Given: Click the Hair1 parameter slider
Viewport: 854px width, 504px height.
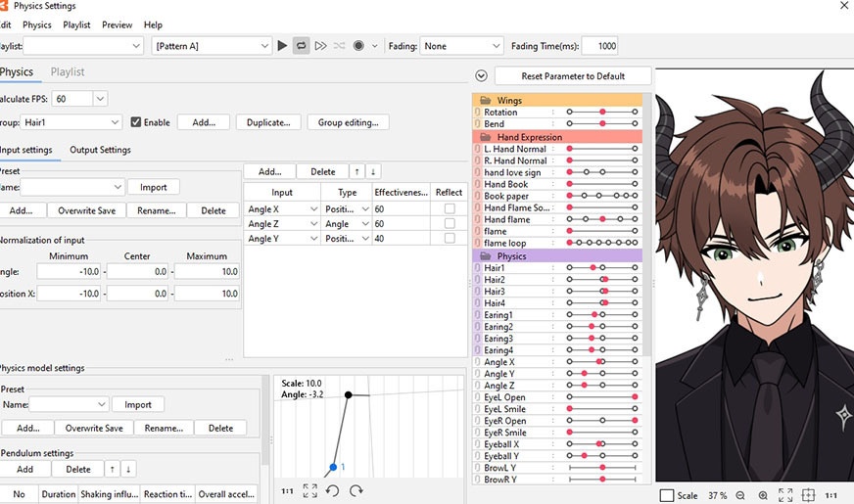Looking at the screenshot, I should point(602,268).
